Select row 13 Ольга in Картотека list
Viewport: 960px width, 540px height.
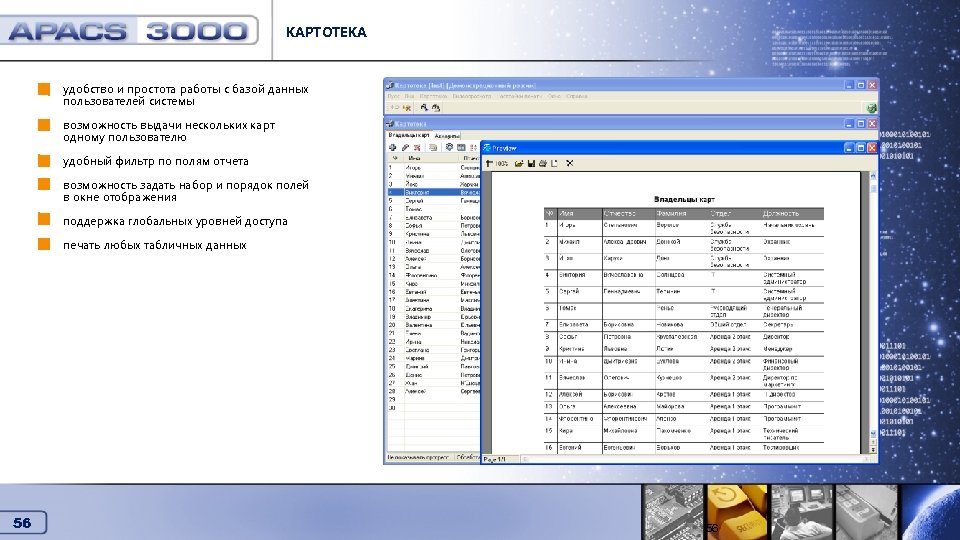click(434, 267)
